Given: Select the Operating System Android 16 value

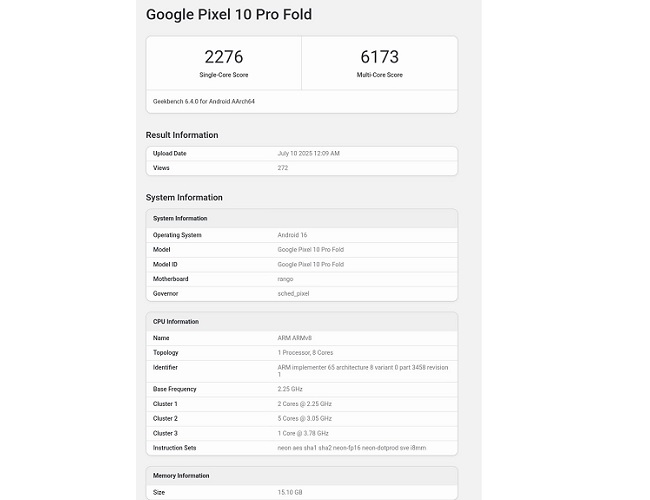Looking at the screenshot, I should 292,235.
